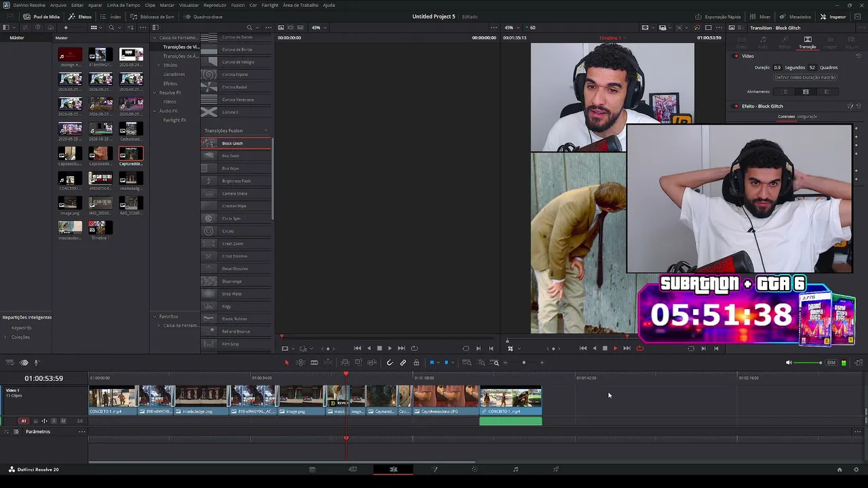Switch to the Controles tab in inspector
The height and width of the screenshot is (488, 868).
click(x=787, y=117)
